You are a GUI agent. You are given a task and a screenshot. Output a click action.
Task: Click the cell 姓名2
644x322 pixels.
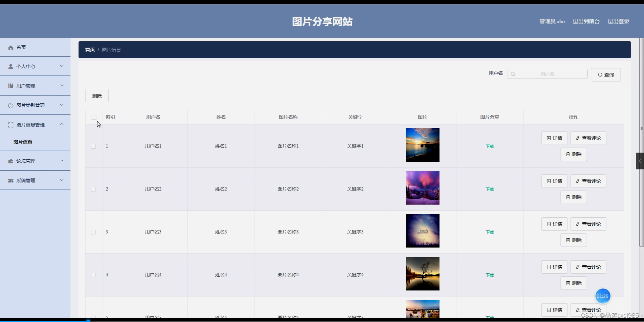[x=221, y=189]
